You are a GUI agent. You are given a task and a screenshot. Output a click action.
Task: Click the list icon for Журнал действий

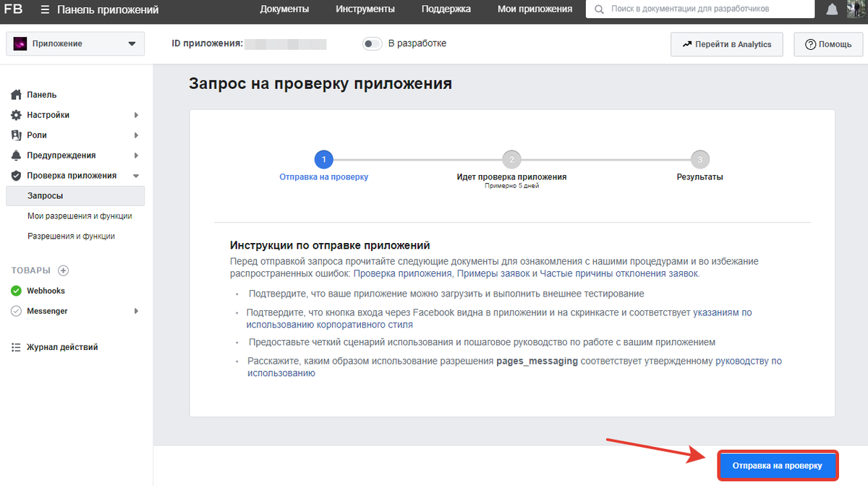click(16, 347)
